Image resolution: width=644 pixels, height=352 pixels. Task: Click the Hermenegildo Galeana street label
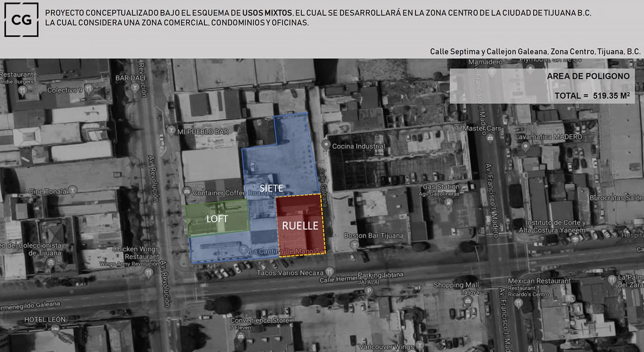point(30,305)
